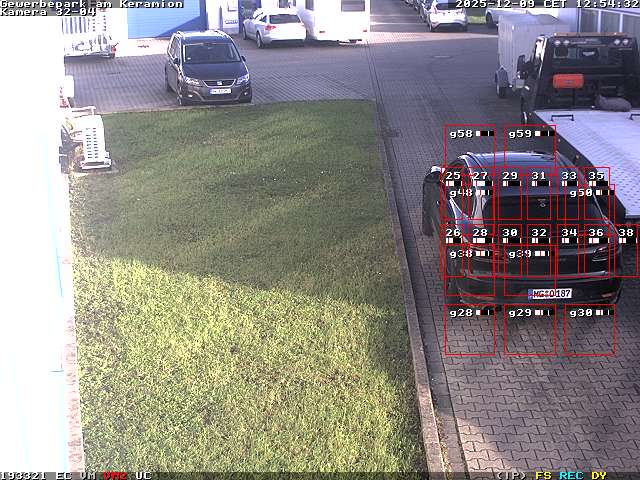Screen dimensions: 640x480
Task: Click the REC status indicator
Action: [x=571, y=475]
